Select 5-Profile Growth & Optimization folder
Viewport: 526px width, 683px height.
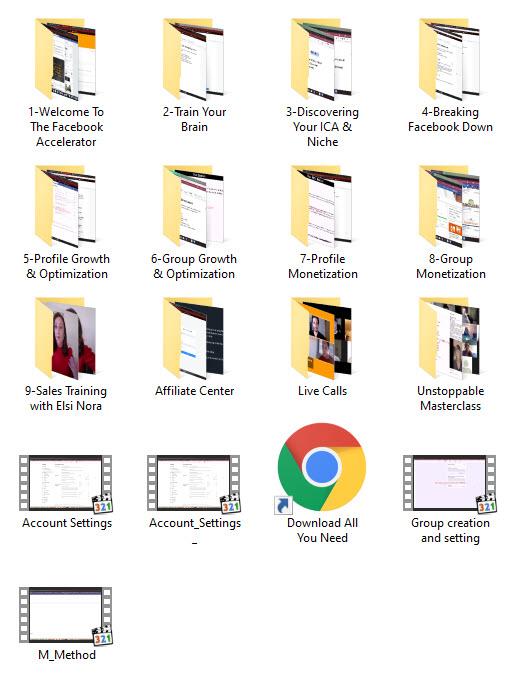coord(65,206)
